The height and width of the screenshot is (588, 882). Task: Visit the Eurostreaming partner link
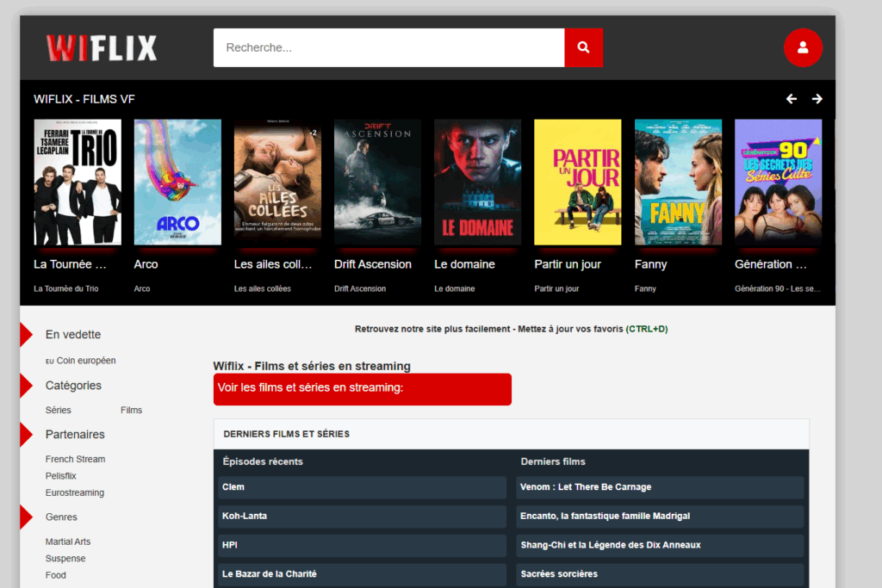coord(75,492)
